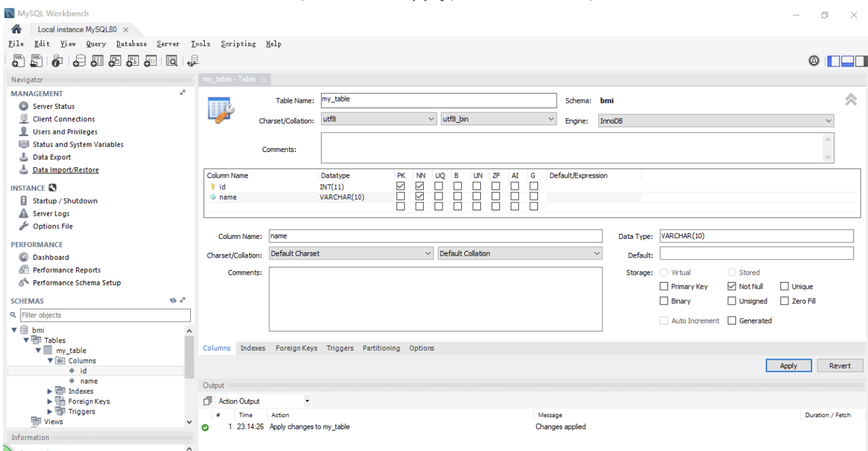
Task: Switch to the Partitioning tab
Action: [x=381, y=348]
